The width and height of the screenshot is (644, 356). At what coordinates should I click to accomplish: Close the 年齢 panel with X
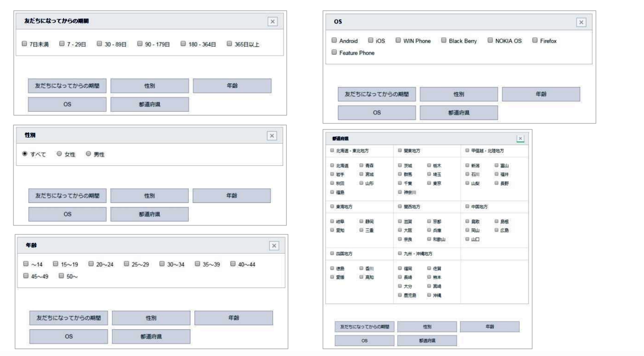[x=274, y=246]
